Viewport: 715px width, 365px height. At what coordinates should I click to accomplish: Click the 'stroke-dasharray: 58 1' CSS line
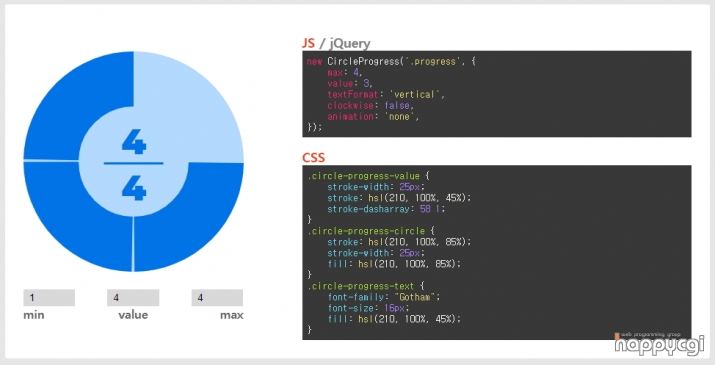point(386,209)
